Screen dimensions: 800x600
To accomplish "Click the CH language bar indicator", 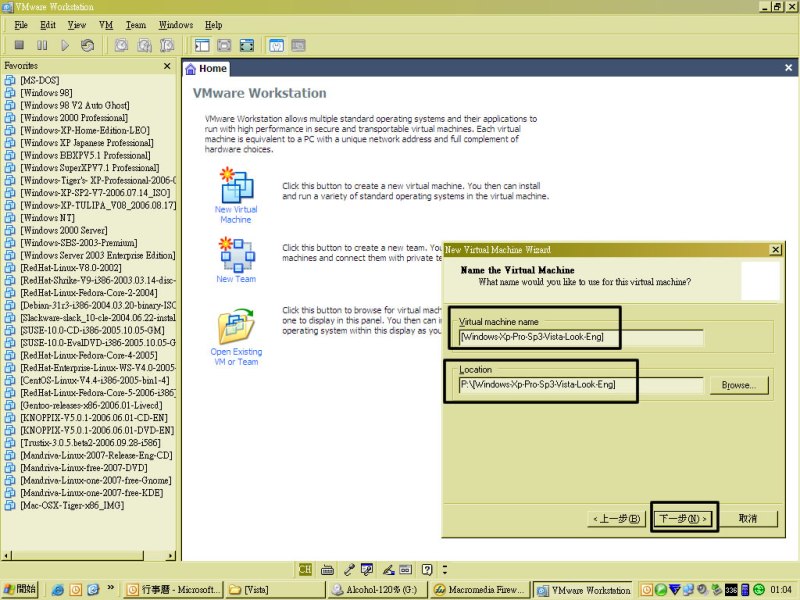I will pos(305,570).
